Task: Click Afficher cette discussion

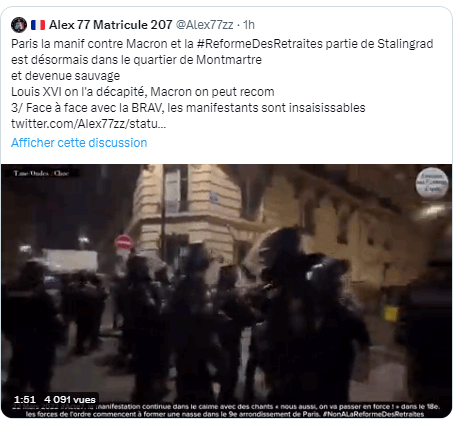Action: click(x=79, y=143)
